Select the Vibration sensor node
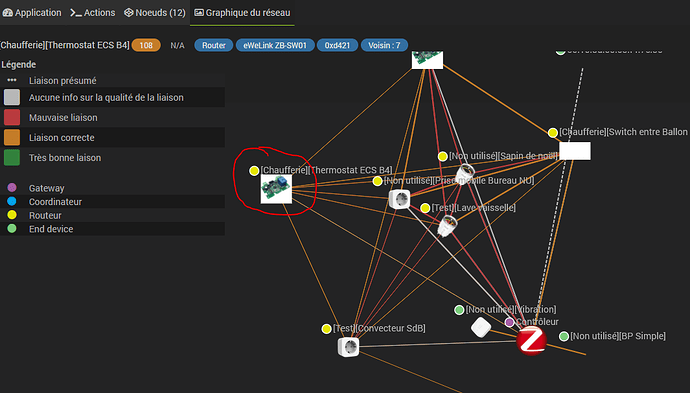 pyautogui.click(x=481, y=327)
